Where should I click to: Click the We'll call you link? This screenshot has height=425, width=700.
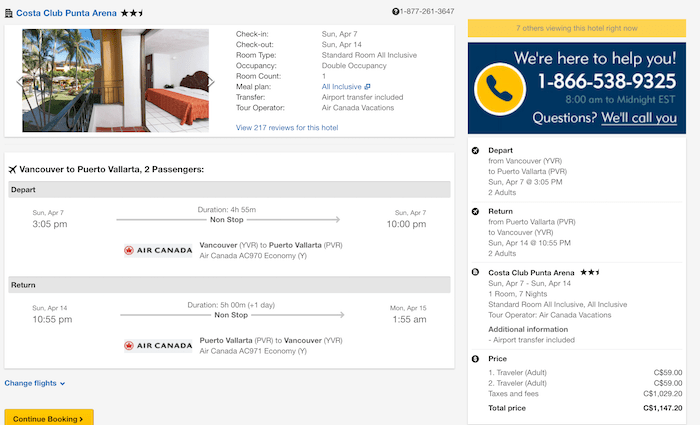pyautogui.click(x=639, y=118)
